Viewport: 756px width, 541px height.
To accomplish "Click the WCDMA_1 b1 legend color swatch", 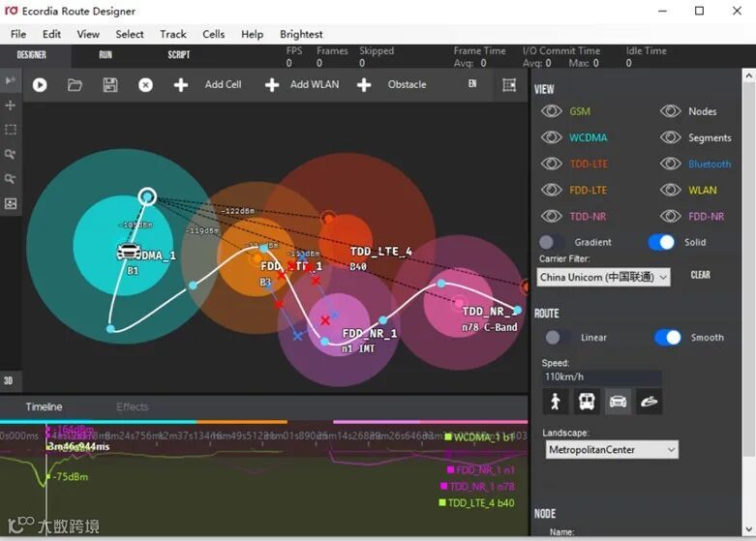I will click(x=448, y=436).
